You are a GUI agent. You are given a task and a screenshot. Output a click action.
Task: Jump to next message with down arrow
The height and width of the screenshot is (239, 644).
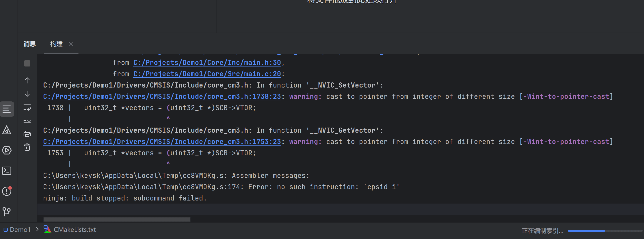click(x=27, y=94)
